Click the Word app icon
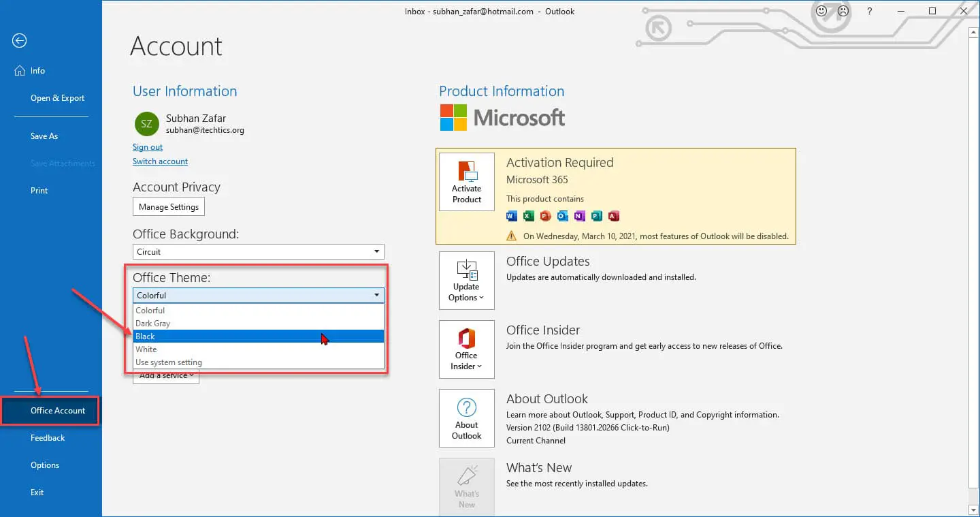This screenshot has height=517, width=980. coord(512,217)
